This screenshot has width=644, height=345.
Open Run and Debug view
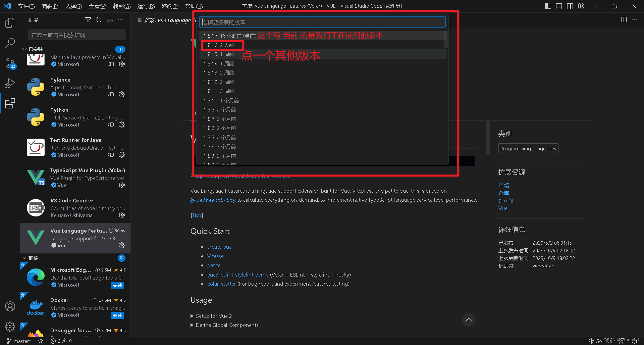coord(10,83)
